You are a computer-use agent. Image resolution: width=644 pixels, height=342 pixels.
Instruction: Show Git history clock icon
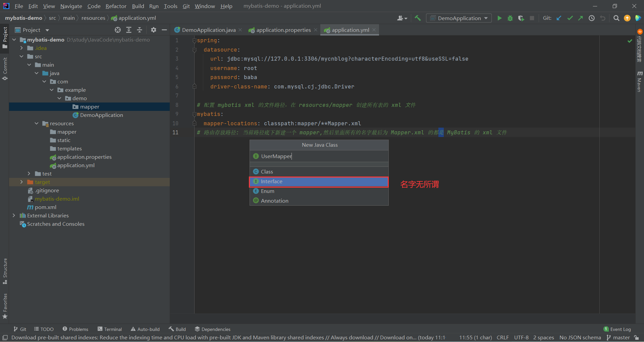click(x=592, y=18)
